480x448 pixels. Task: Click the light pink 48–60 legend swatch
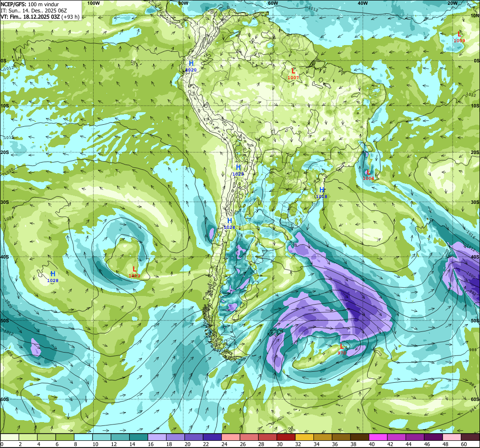pyautogui.click(x=452, y=437)
